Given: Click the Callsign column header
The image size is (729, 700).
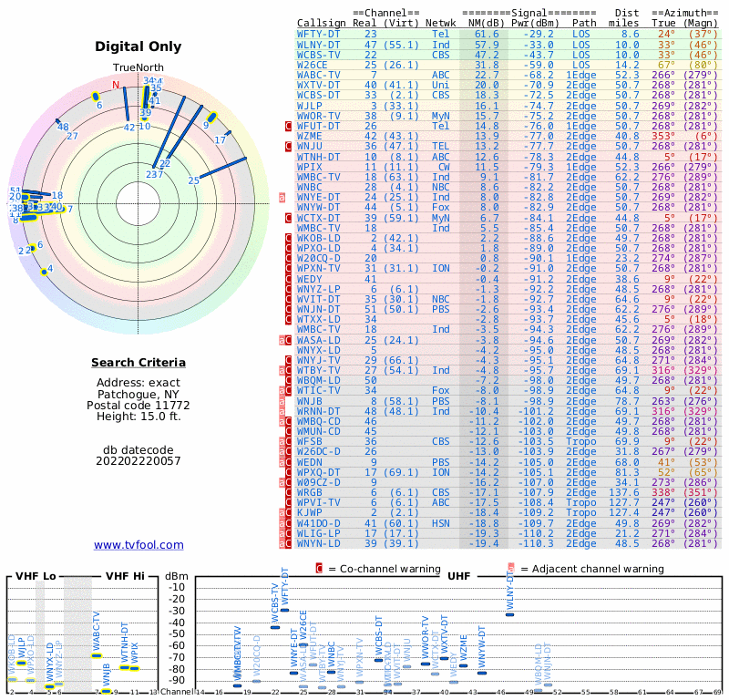Looking at the screenshot, I should [322, 23].
